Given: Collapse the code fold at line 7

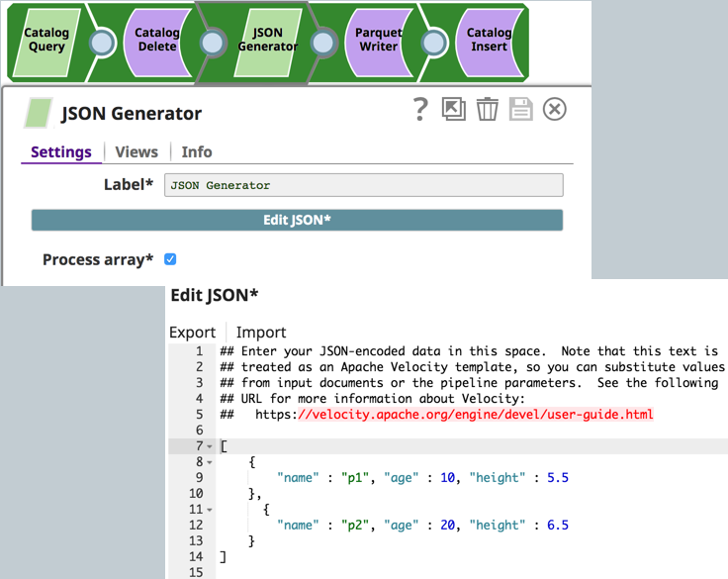Looking at the screenshot, I should point(210,447).
